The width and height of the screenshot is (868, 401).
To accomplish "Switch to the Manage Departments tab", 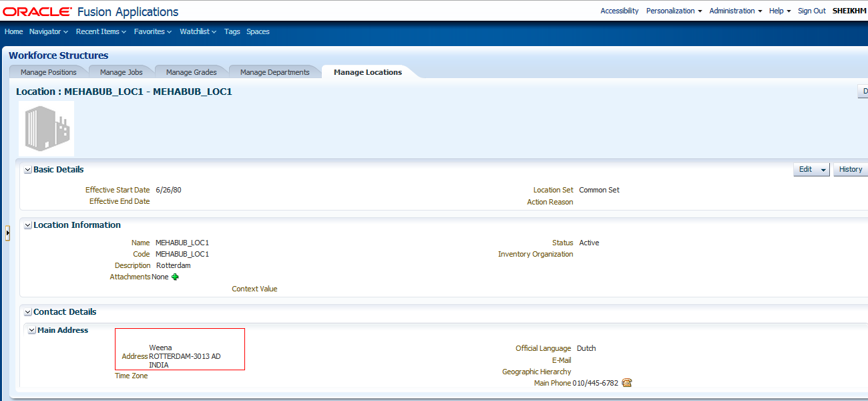I will coord(274,71).
